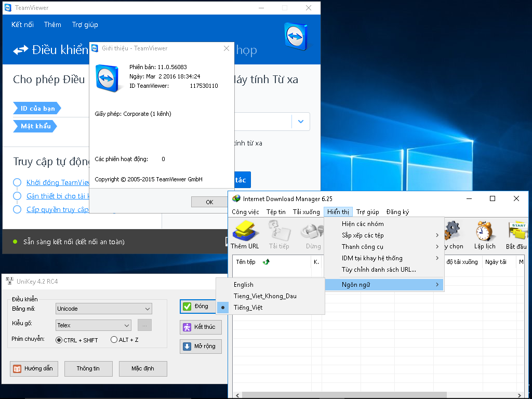Select Tieng_Viet_Khong_Dau language option
The image size is (532, 399).
coord(270,296)
